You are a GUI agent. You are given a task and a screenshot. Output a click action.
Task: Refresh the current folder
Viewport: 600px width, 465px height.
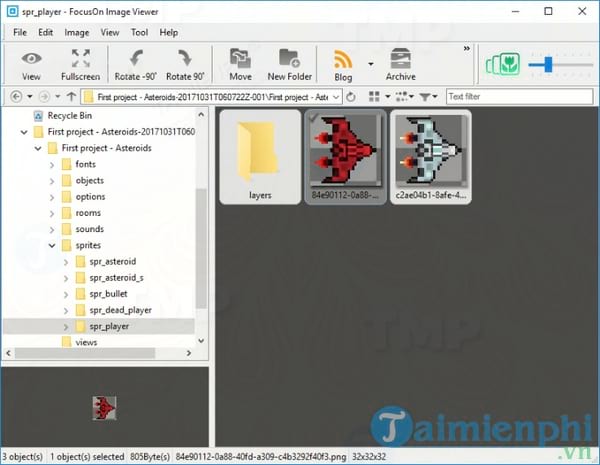pyautogui.click(x=351, y=97)
